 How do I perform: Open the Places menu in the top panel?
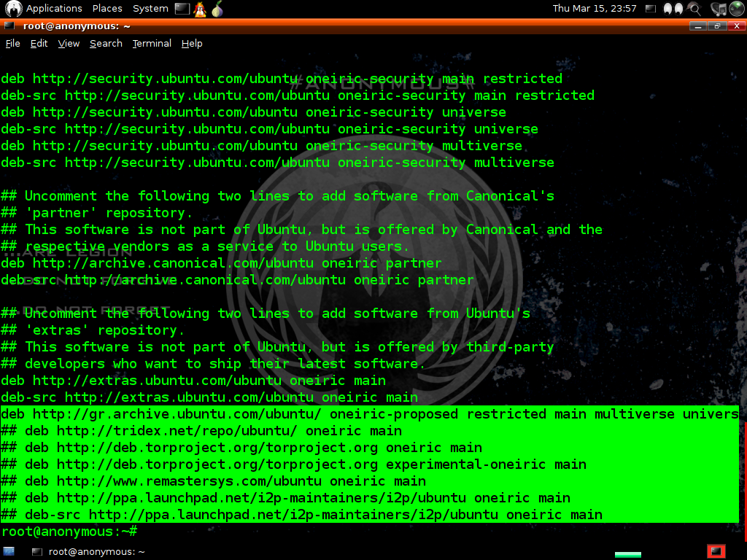[107, 9]
